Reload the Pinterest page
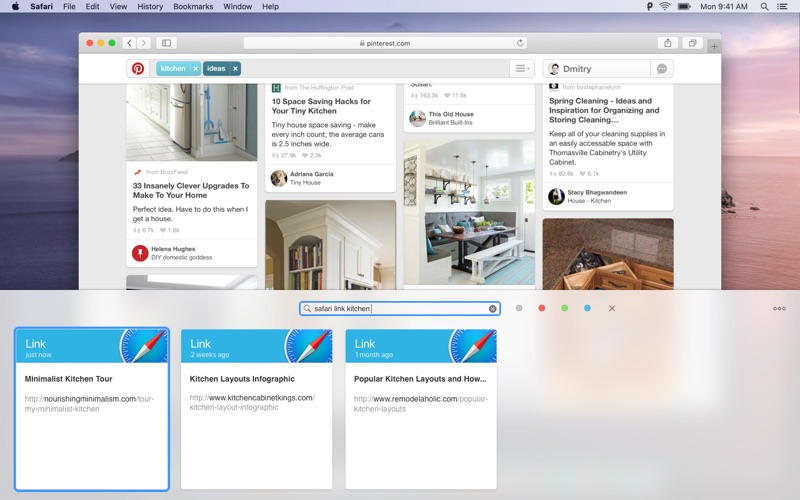This screenshot has width=800, height=500. pos(520,43)
